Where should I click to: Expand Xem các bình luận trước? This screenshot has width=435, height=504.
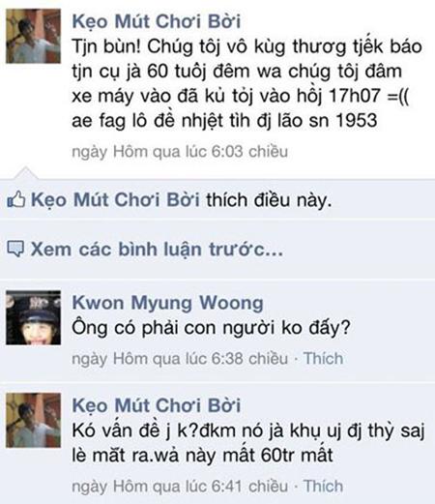(x=157, y=249)
